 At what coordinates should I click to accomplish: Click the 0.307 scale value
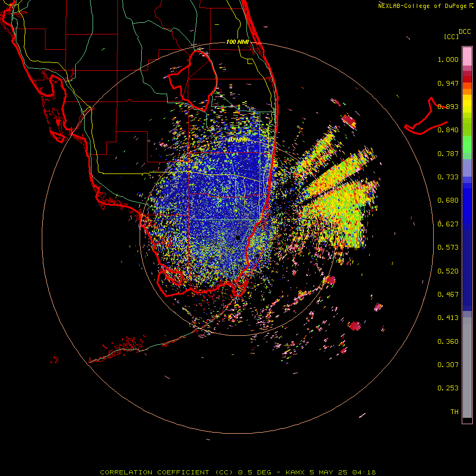click(x=448, y=365)
